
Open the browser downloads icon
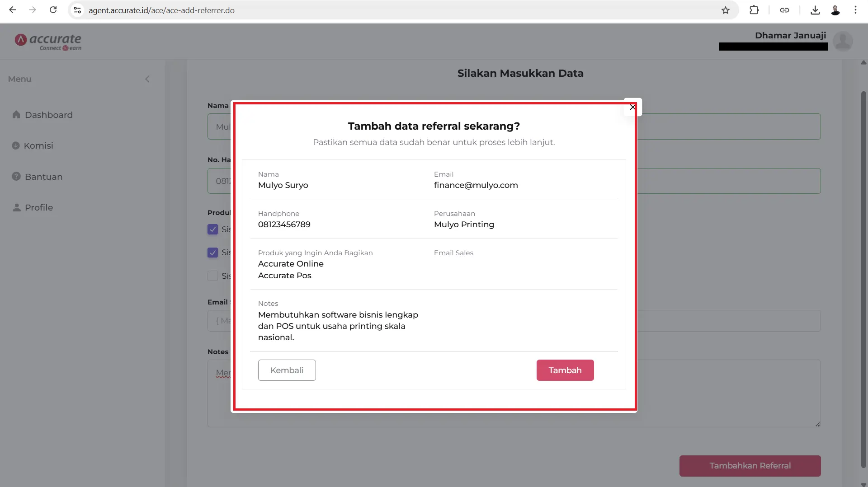point(815,10)
